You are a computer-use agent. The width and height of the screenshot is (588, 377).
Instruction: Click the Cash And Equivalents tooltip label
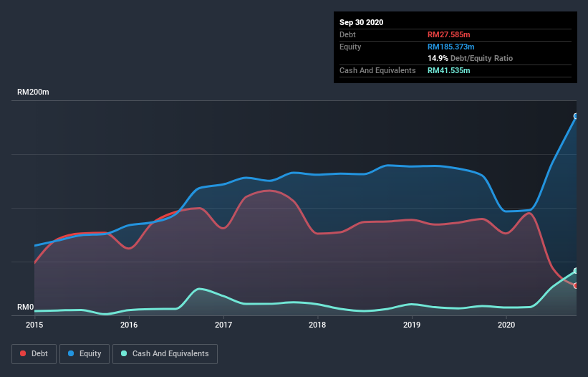[377, 70]
